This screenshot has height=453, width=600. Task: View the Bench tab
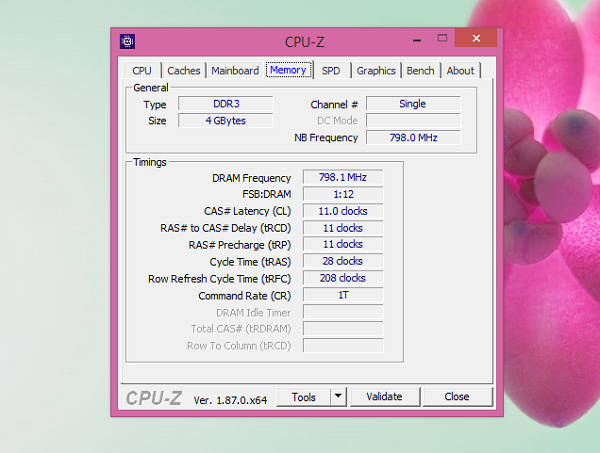[x=420, y=71]
